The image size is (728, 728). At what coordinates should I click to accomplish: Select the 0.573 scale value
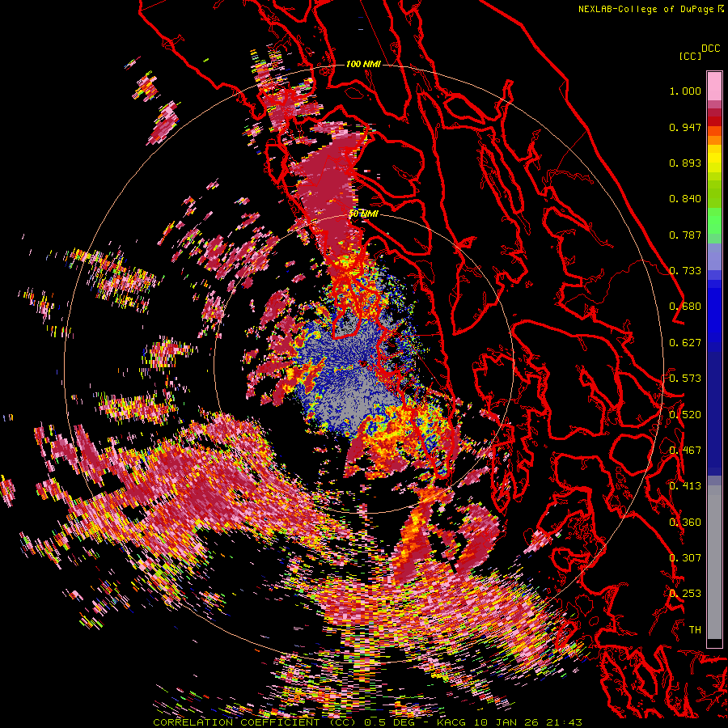click(x=685, y=379)
